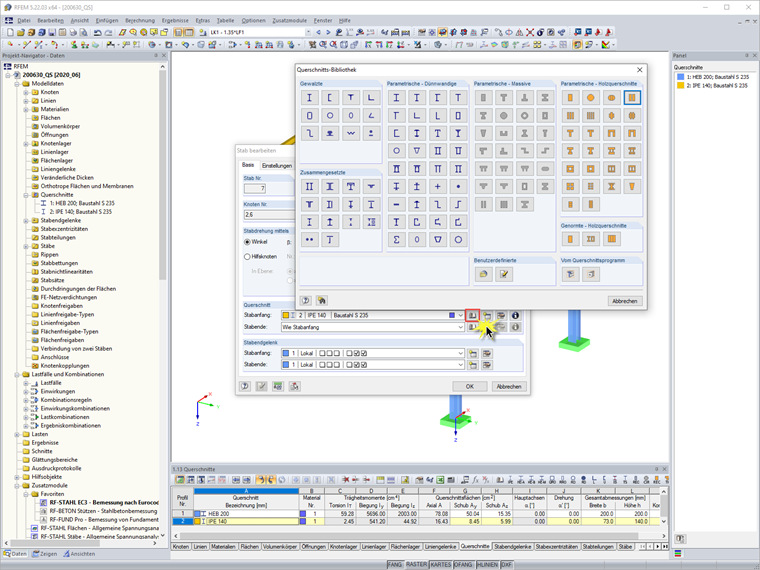Select Hilfsknoten radio button
Image resolution: width=760 pixels, height=570 pixels.
[x=247, y=256]
